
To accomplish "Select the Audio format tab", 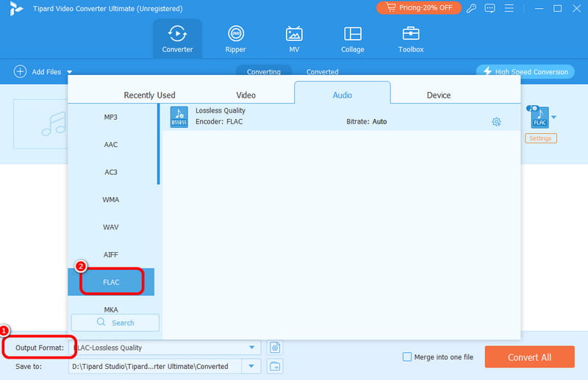I will pyautogui.click(x=343, y=93).
